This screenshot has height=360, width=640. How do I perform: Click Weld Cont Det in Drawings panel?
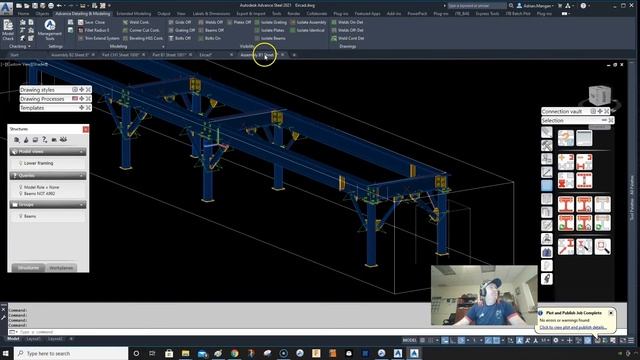348,38
